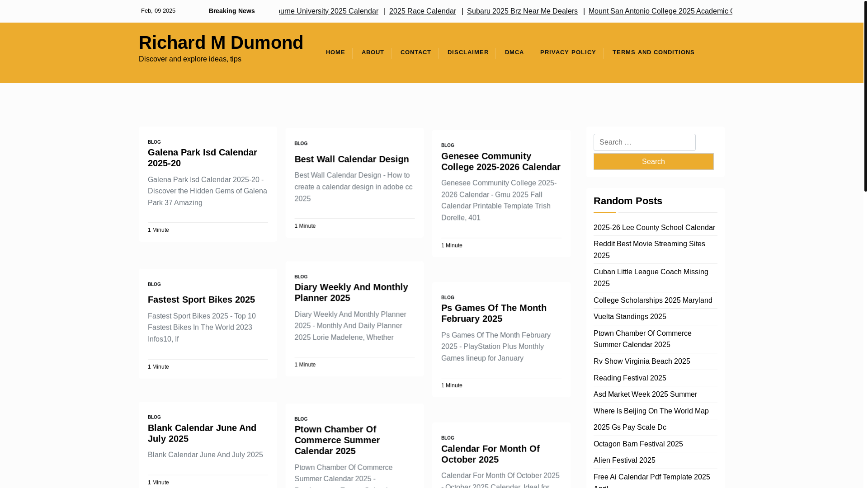Click the Richard M Dumond site title

point(221,42)
